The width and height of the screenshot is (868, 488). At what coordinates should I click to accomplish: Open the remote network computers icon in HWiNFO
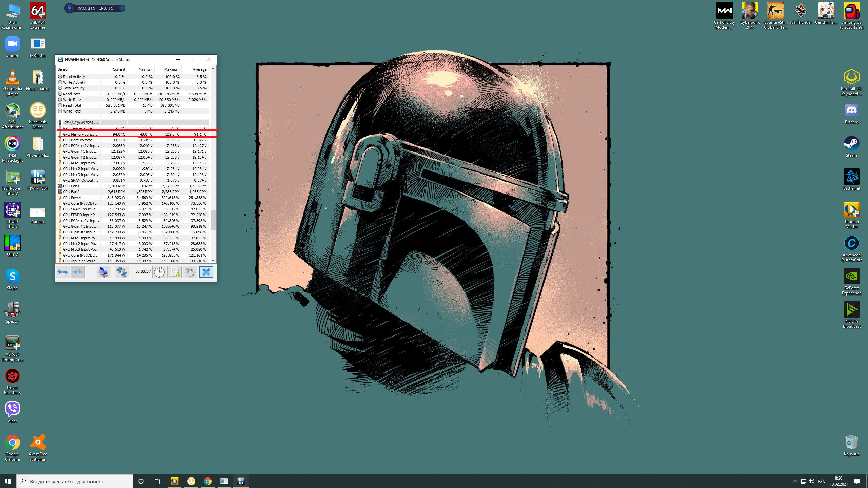tap(121, 272)
